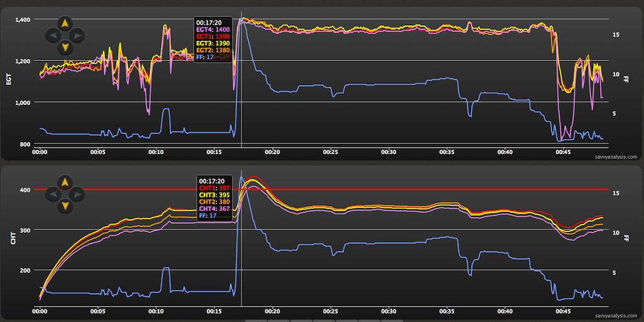Click the EGT y-axis label
644x322 pixels.
pyautogui.click(x=9, y=80)
